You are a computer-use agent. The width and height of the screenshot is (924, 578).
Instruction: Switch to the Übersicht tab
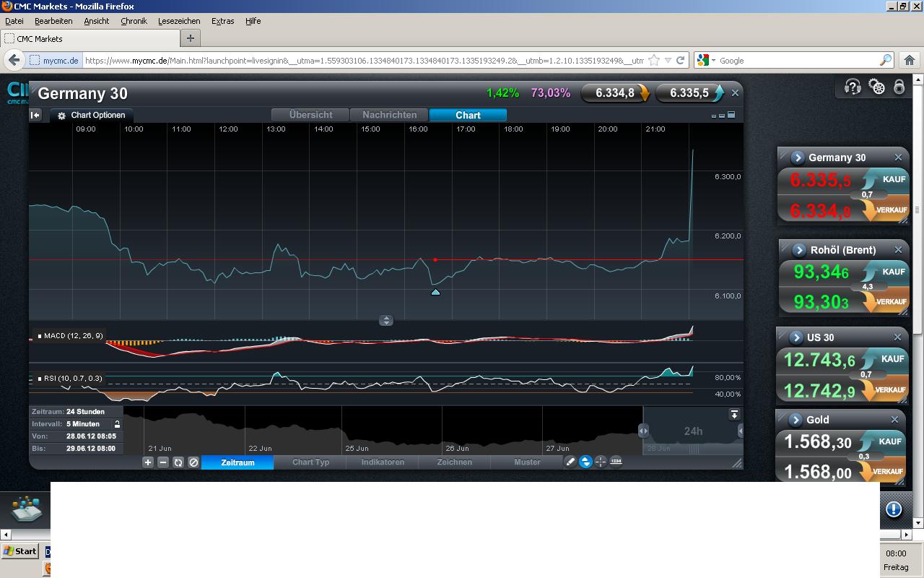coord(310,115)
